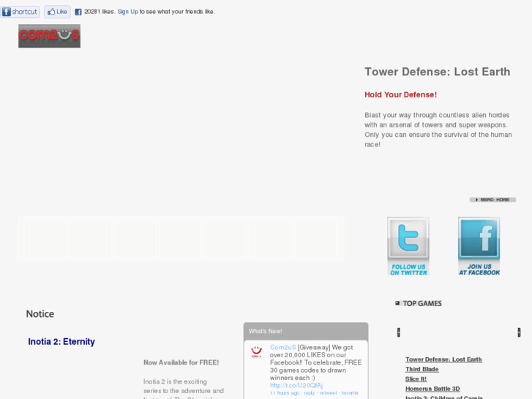
Task: Click the Top Games right arrow
Action: pyautogui.click(x=519, y=332)
